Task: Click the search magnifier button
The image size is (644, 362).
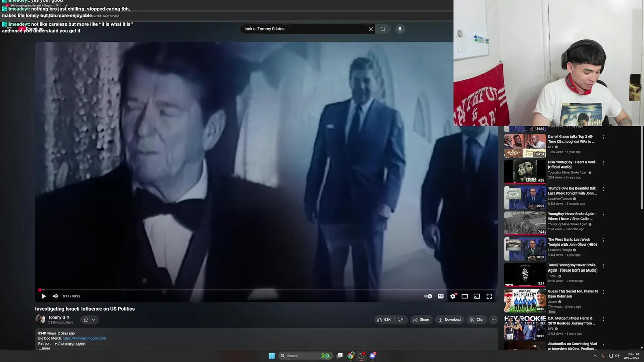Action: 383,29
